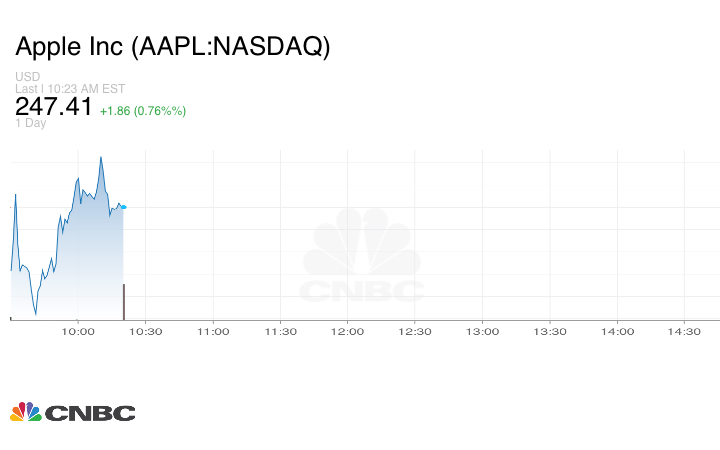Viewport: 720px width, 450px height.
Task: Click the 14:30 time axis label
Action: coord(685,331)
